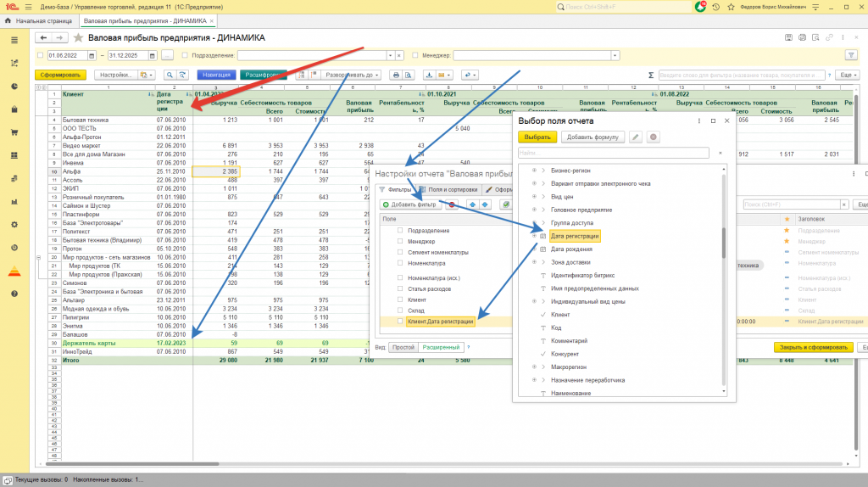This screenshot has height=487, width=868.
Task: Click the Добавить формулу button
Action: coord(593,137)
